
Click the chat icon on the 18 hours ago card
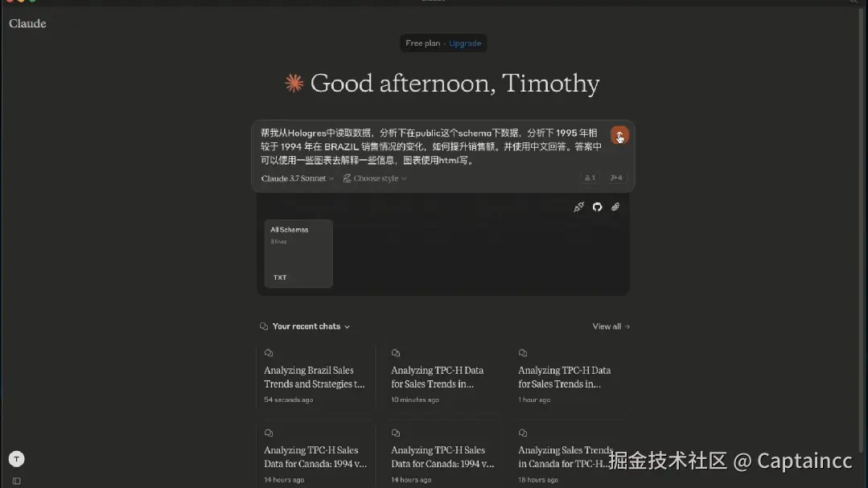coord(523,433)
